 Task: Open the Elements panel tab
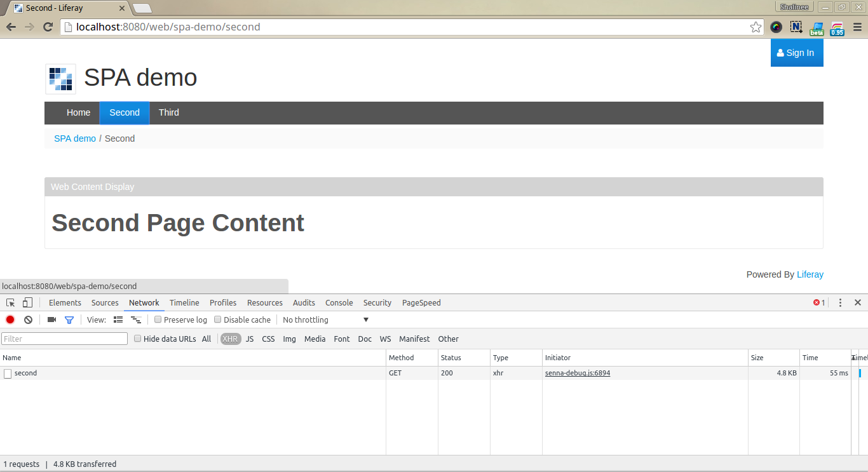click(65, 302)
